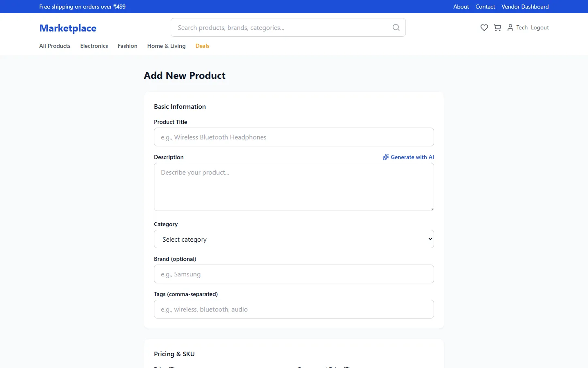Screen dimensions: 588x368
Task: Click the Tags input field
Action: pos(294,309)
